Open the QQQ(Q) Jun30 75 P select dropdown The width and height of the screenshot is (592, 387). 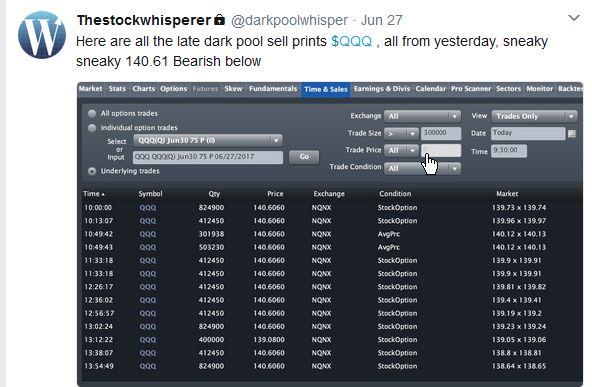[208, 140]
